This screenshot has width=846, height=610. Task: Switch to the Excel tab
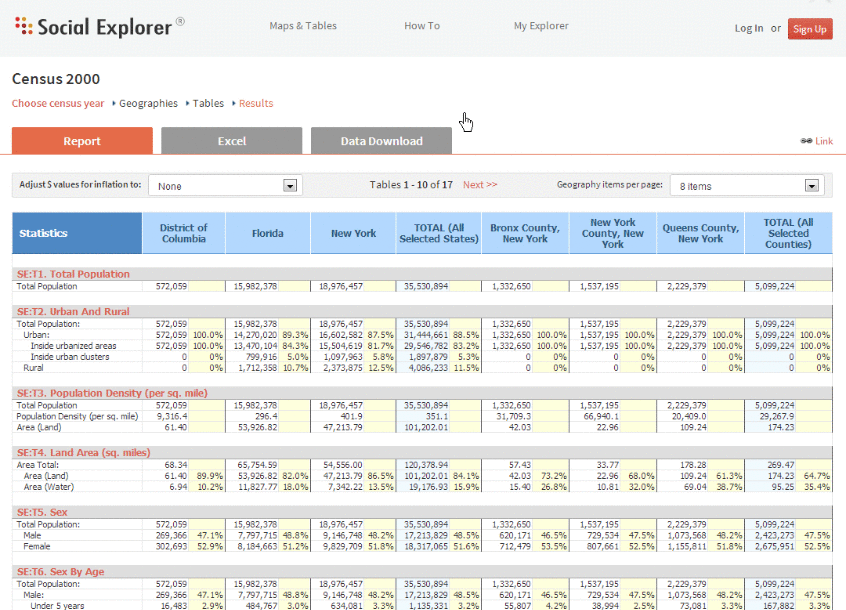[x=231, y=141]
